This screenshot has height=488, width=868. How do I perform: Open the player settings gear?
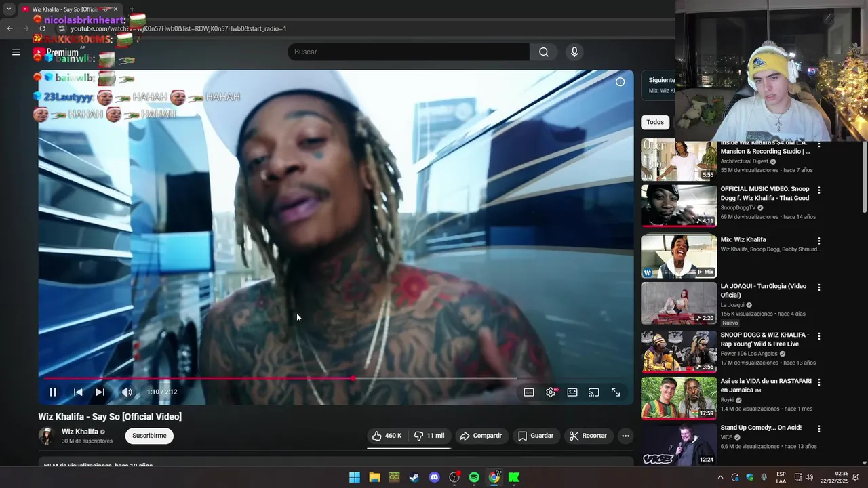pyautogui.click(x=551, y=392)
